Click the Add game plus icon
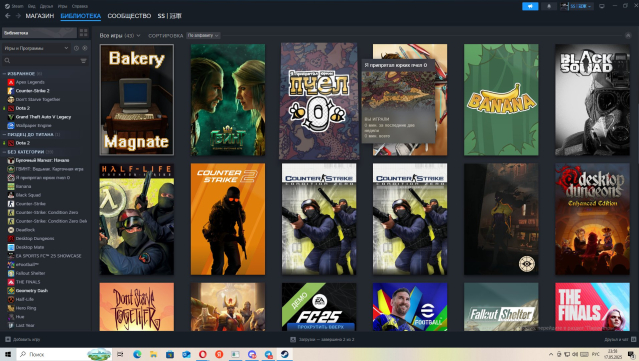Image resolution: width=639 pixels, height=361 pixels. pyautogui.click(x=8, y=339)
